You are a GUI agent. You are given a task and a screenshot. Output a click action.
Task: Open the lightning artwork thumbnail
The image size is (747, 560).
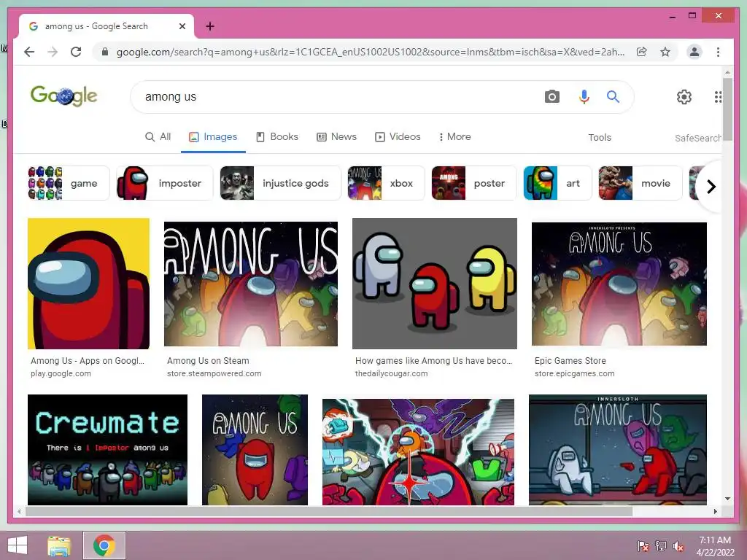coord(418,452)
